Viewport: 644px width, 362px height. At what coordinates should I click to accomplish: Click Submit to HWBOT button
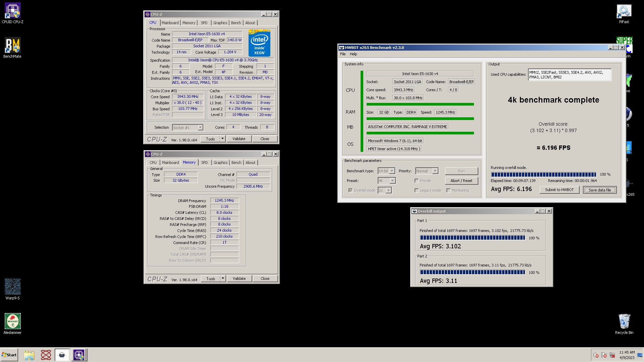pos(559,190)
